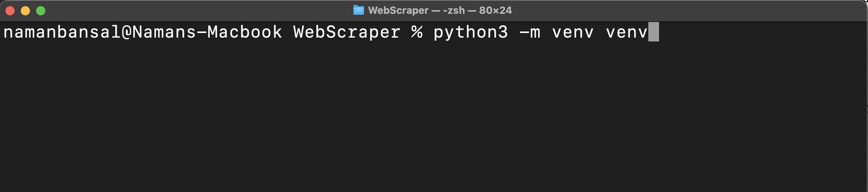Minimize the terminal with the yellow button
Screen dimensions: 868x192
click(25, 11)
